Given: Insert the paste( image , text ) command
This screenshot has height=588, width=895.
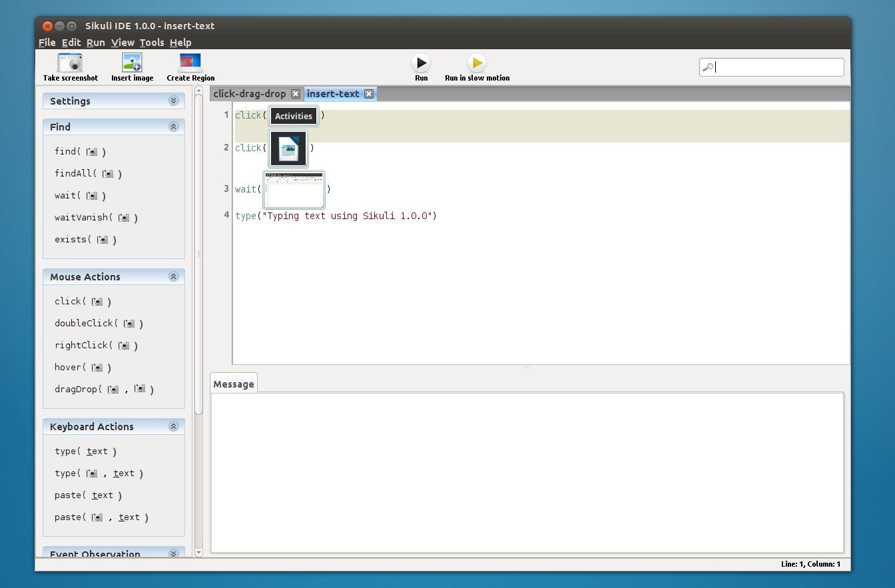Looking at the screenshot, I should 101,517.
